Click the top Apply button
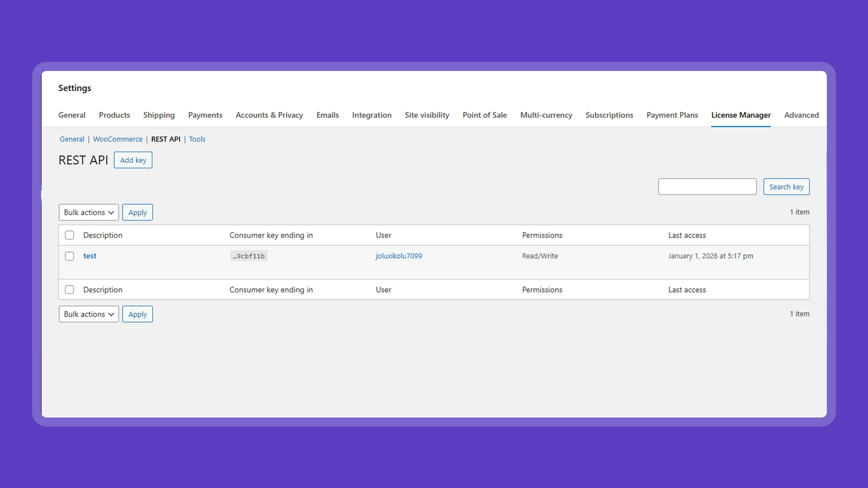This screenshot has width=868, height=488. (137, 213)
